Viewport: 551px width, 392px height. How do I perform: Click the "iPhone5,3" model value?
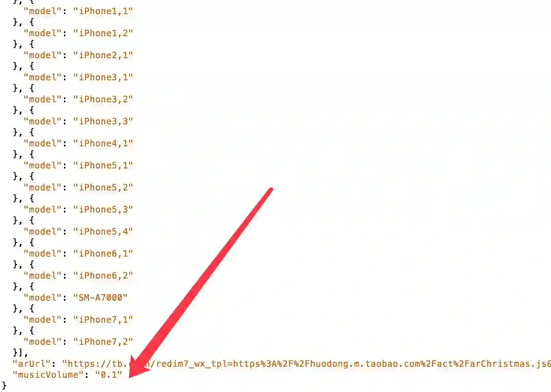(103, 209)
